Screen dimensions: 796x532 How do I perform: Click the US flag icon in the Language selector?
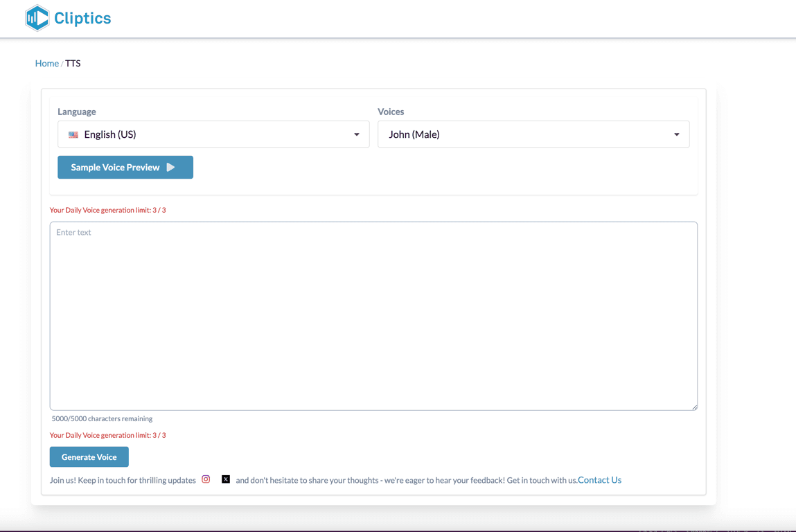73,134
